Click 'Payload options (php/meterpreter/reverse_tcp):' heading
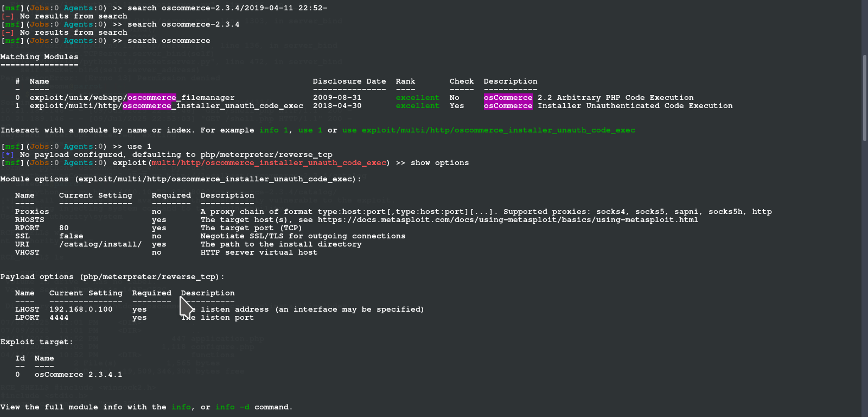868x417 pixels. click(112, 277)
